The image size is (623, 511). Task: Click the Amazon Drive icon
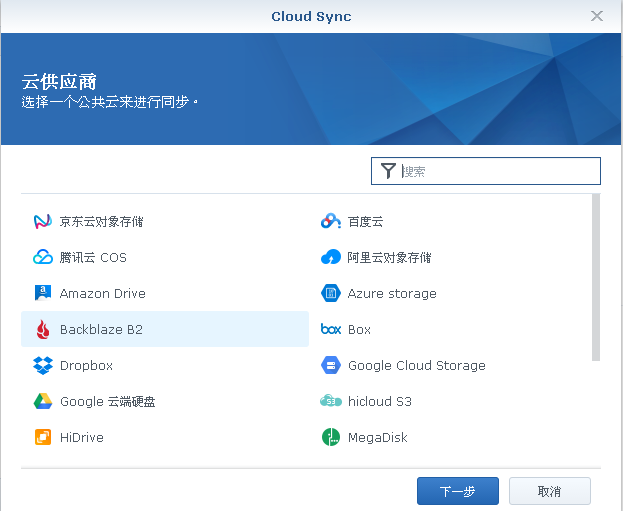(x=43, y=293)
